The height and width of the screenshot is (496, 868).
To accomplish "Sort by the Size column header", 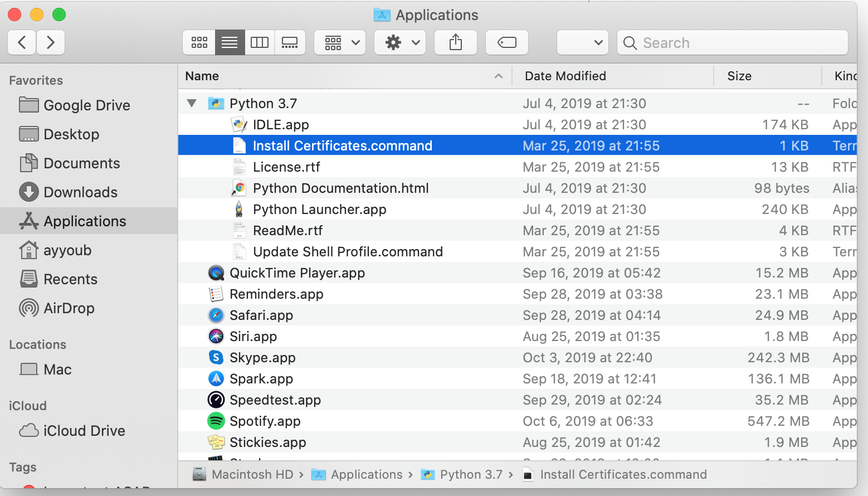I will tap(739, 76).
